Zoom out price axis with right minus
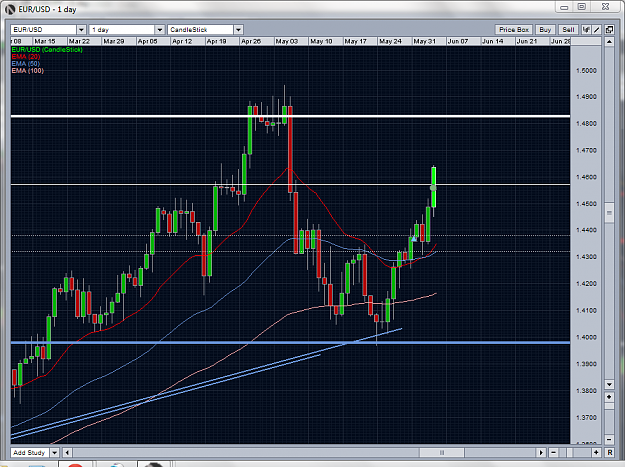 click(x=609, y=440)
